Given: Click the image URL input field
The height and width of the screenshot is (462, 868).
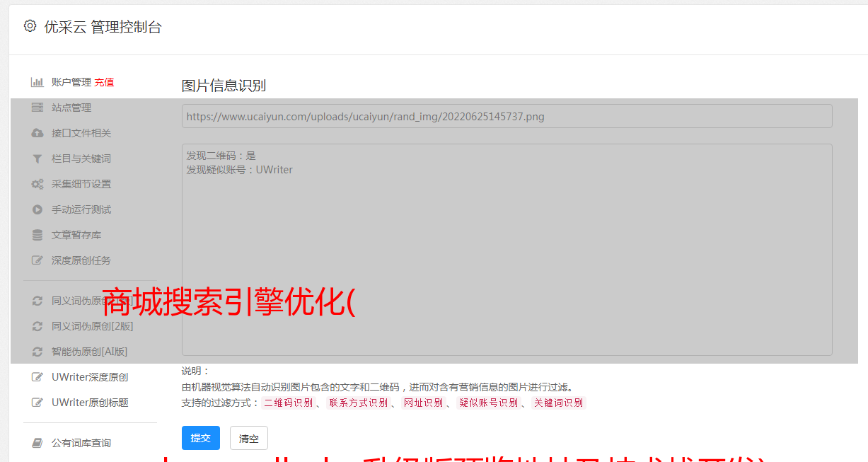Looking at the screenshot, I should coord(507,116).
